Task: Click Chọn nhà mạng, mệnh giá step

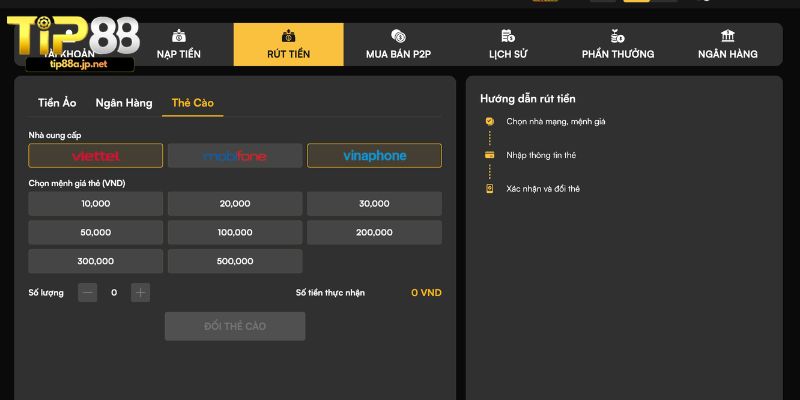Action: [556, 121]
